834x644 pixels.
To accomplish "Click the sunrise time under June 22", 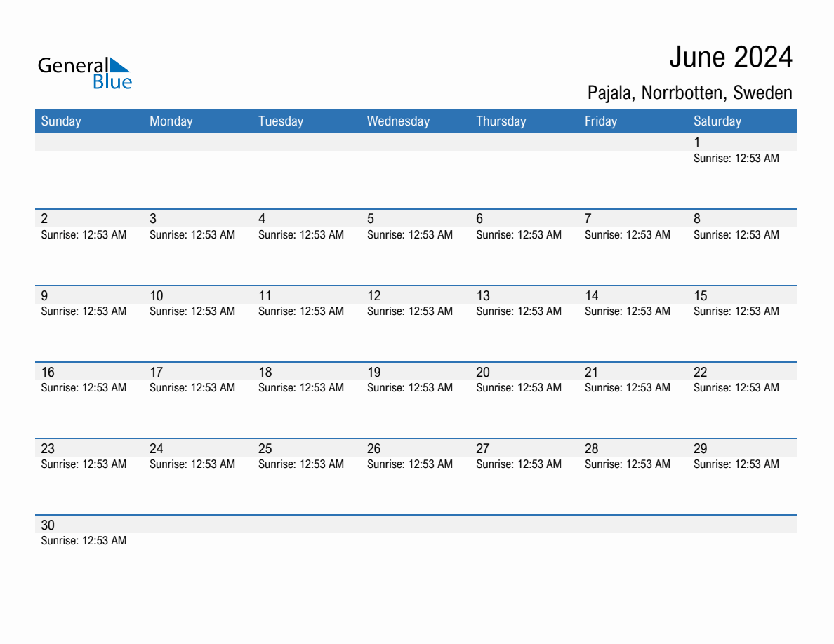I will click(x=736, y=388).
